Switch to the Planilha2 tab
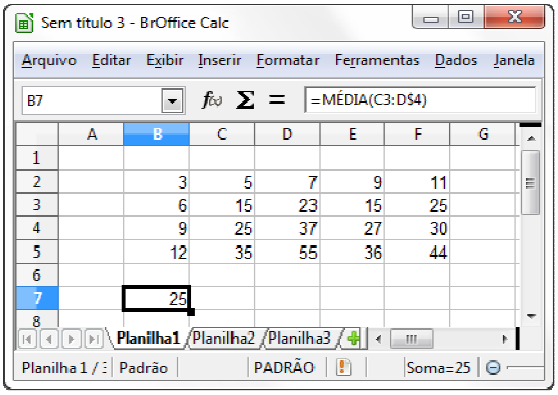558x395 pixels. 224,338
